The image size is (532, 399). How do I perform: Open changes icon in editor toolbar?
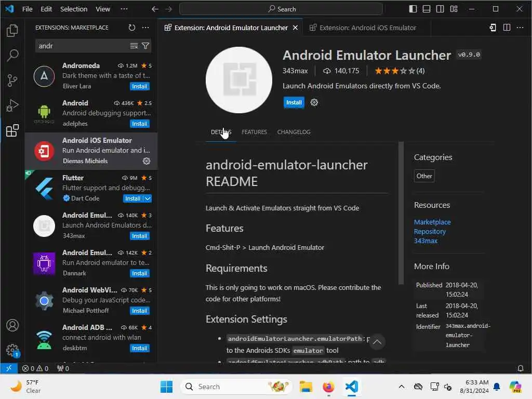[x=493, y=28]
